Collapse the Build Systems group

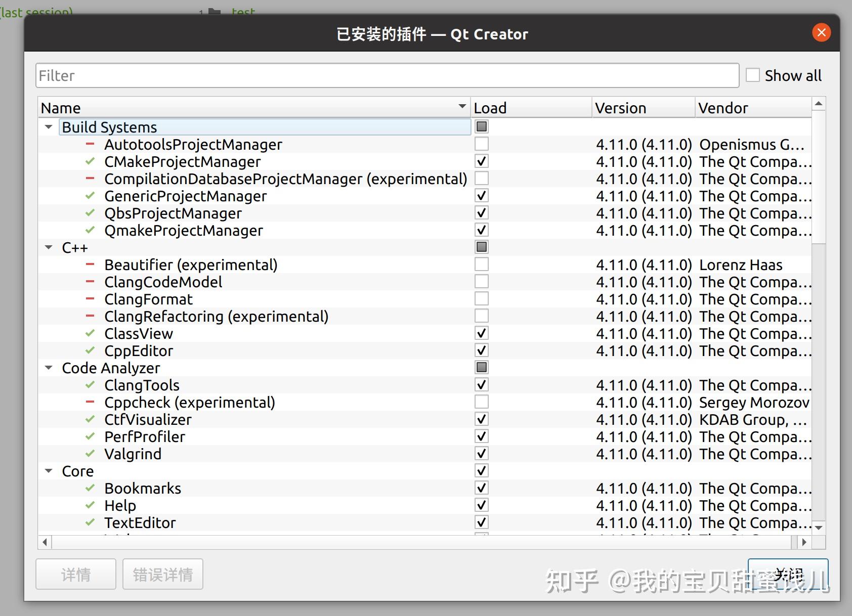[49, 127]
